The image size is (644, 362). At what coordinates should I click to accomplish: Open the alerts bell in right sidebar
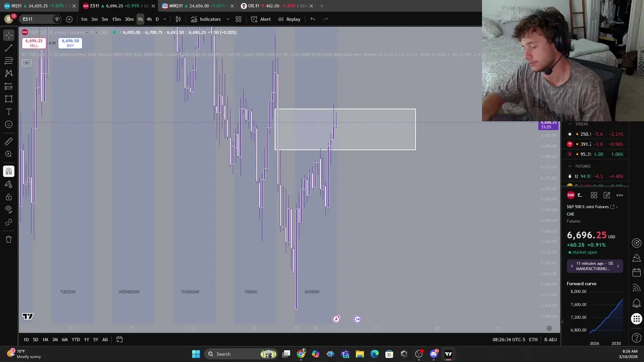[636, 303]
